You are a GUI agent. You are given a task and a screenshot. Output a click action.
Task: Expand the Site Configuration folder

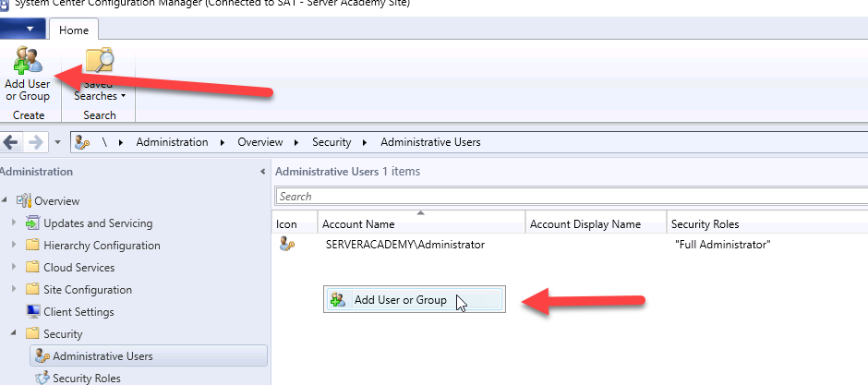[15, 289]
